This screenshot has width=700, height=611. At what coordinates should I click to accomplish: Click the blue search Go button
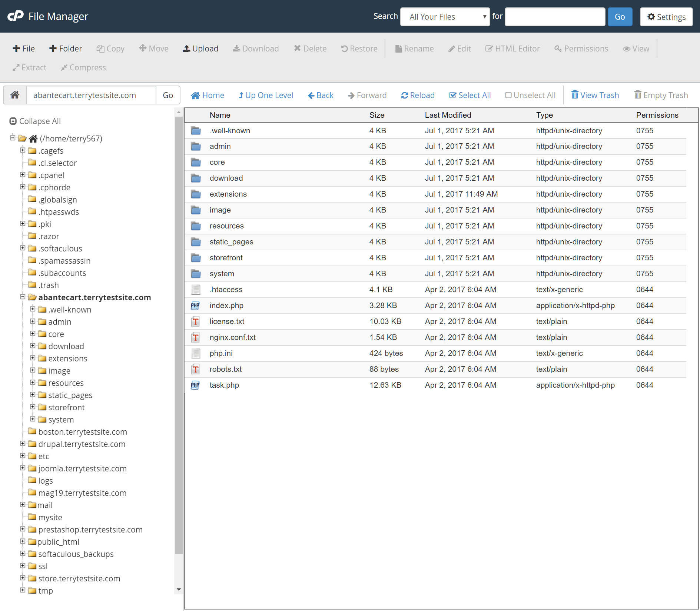620,17
